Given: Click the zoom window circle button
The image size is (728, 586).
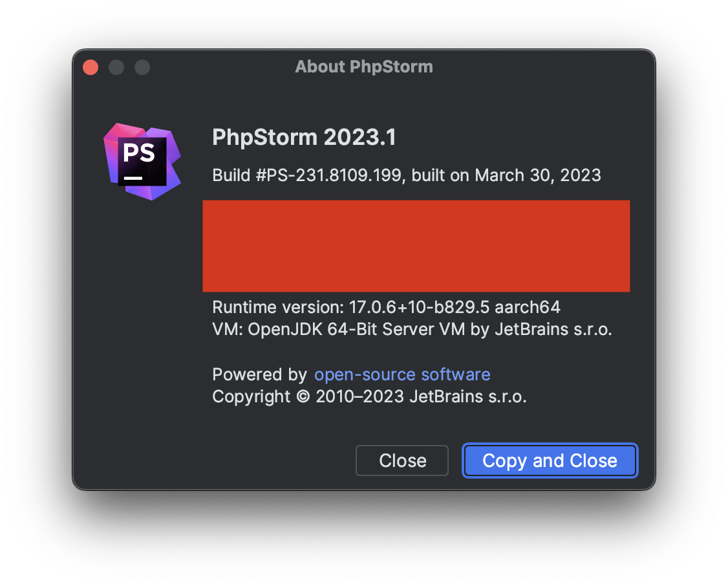Looking at the screenshot, I should [142, 67].
